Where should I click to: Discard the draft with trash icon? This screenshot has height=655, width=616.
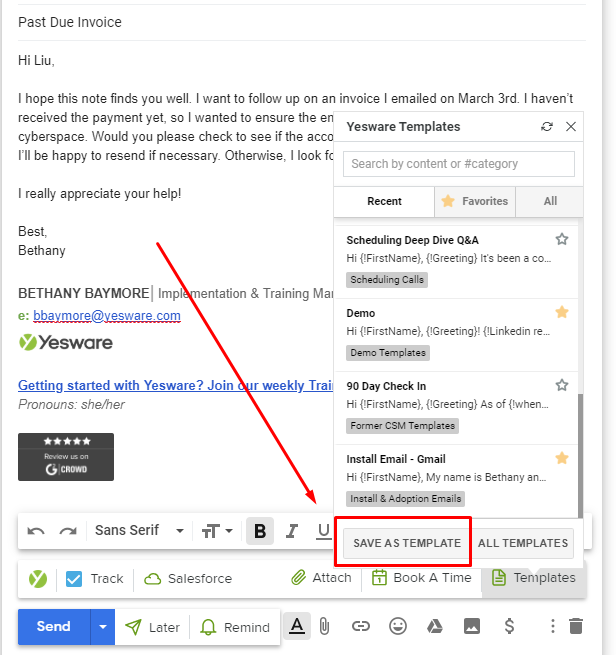point(576,626)
